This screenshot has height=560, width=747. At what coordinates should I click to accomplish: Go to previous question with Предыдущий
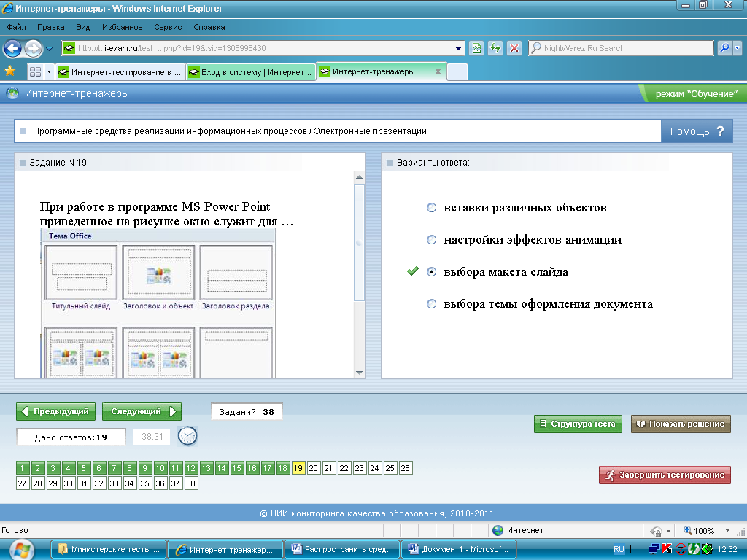[55, 411]
